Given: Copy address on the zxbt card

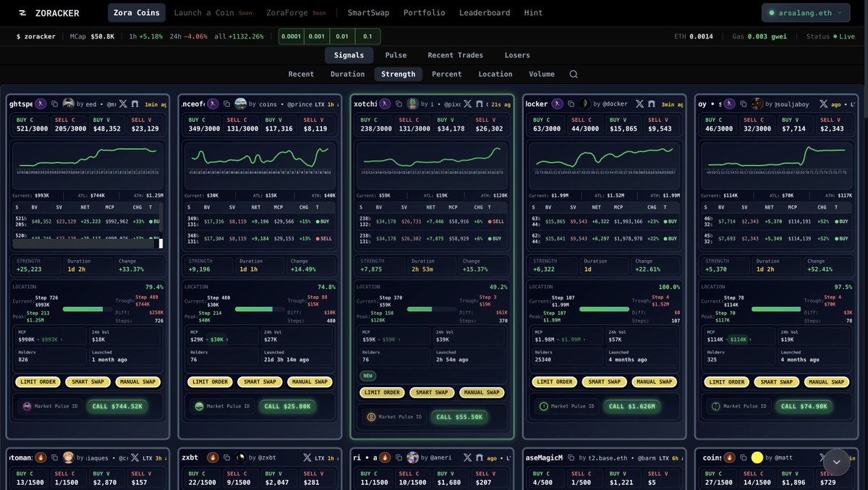Looking at the screenshot, I should coord(226,457).
